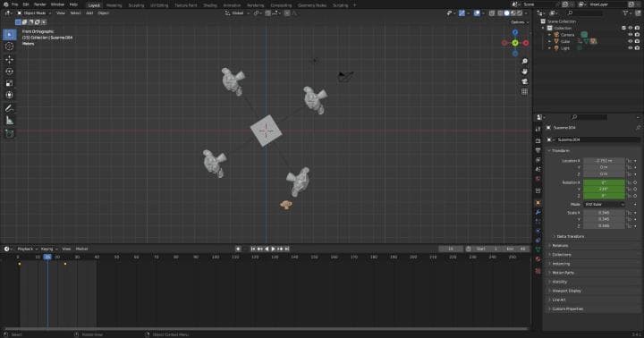
Task: Toggle the camera view icon in viewport
Action: tap(524, 81)
